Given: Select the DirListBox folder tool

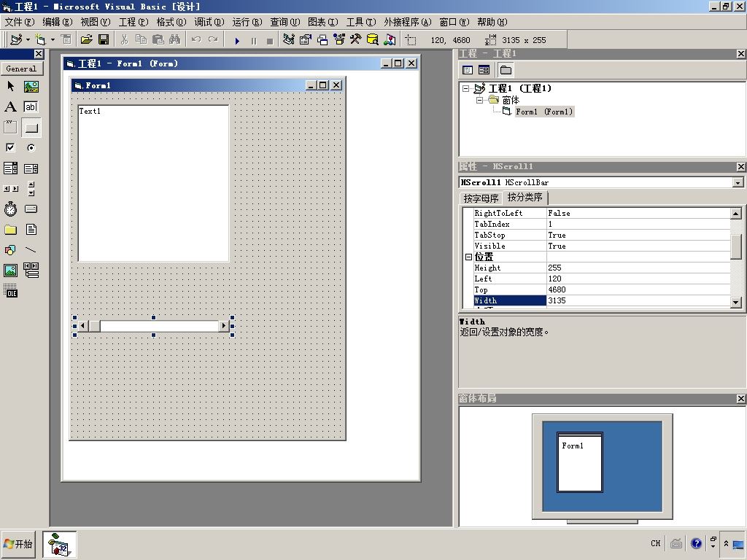Looking at the screenshot, I should click(10, 230).
